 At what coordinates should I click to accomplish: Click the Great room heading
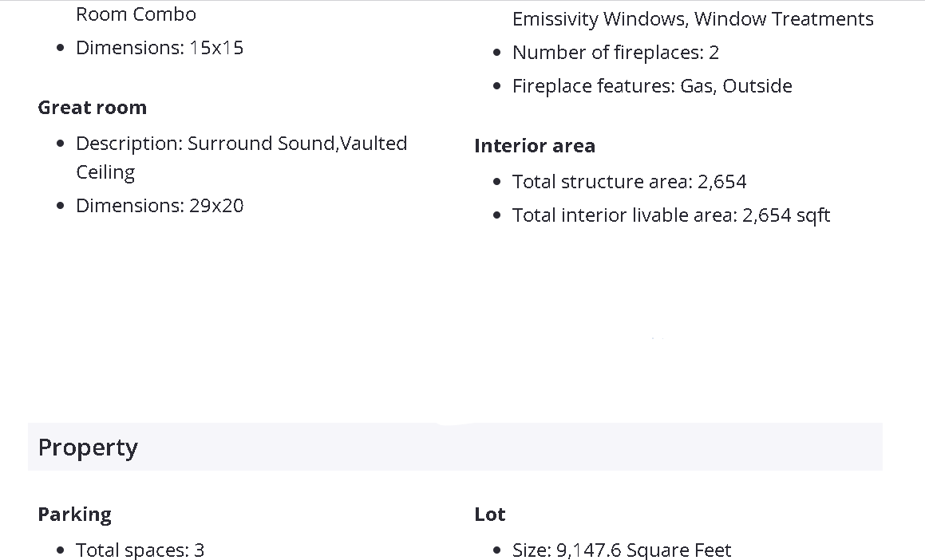click(93, 108)
